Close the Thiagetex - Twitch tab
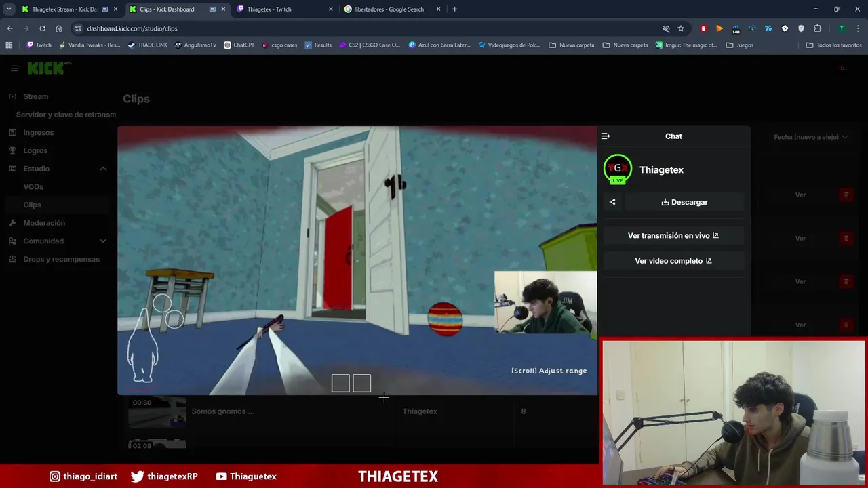868x488 pixels. click(x=331, y=9)
